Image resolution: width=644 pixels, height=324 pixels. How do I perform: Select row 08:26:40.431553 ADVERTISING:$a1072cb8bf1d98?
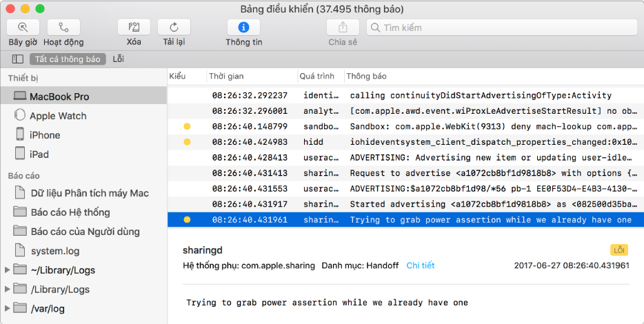(405, 189)
